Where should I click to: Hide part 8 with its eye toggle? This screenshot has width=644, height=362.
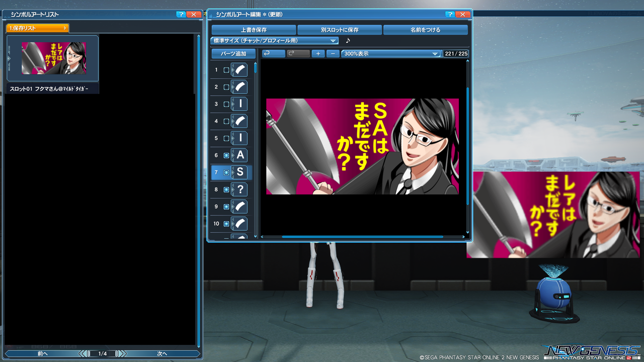click(226, 190)
